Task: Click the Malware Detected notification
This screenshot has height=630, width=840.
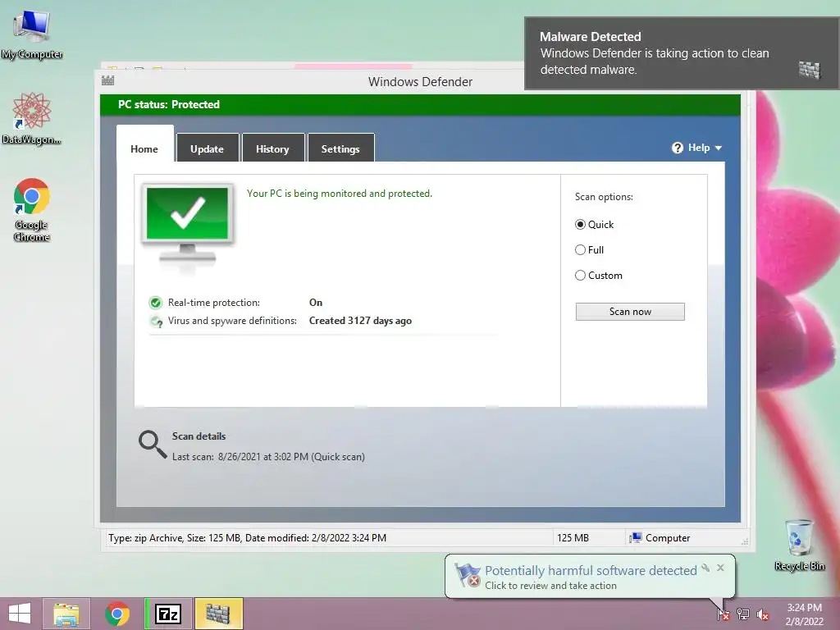Action: coord(682,53)
